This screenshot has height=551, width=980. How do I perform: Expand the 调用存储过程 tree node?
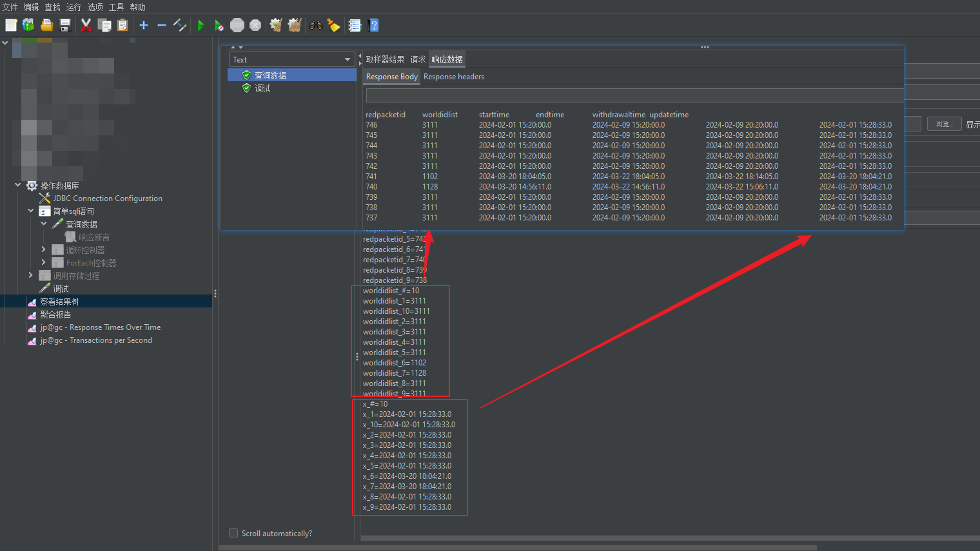(x=31, y=275)
